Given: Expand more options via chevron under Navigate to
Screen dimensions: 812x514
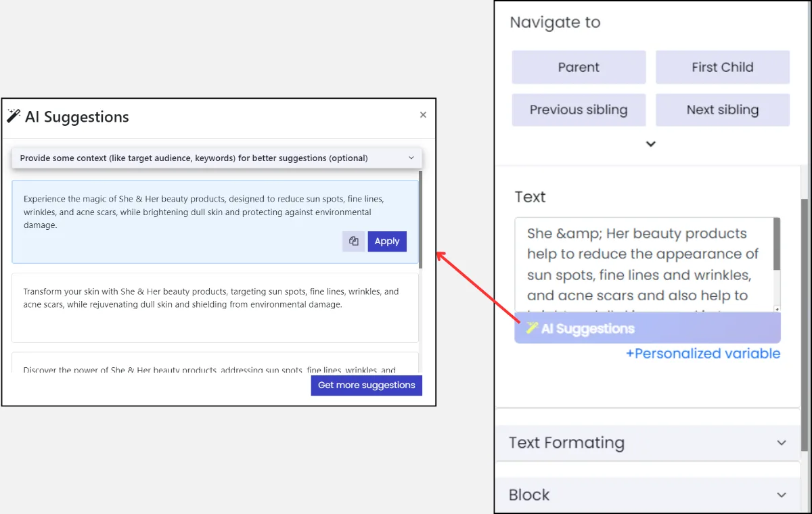Looking at the screenshot, I should pyautogui.click(x=651, y=144).
